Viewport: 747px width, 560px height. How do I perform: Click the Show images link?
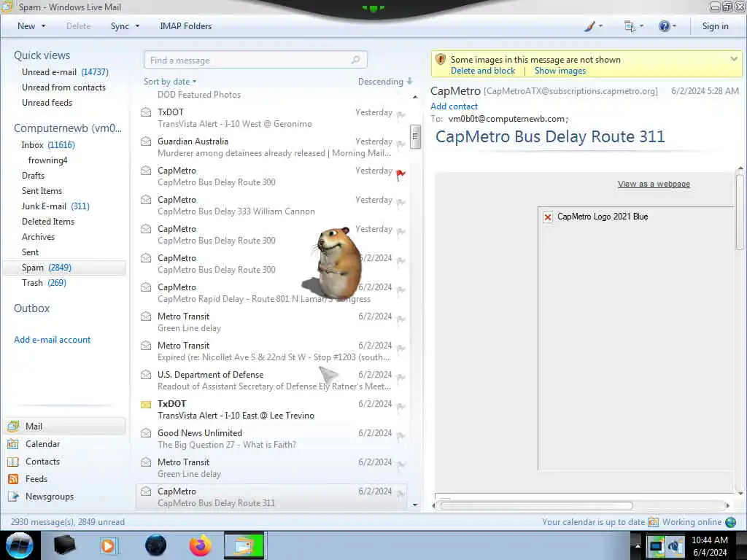(560, 71)
